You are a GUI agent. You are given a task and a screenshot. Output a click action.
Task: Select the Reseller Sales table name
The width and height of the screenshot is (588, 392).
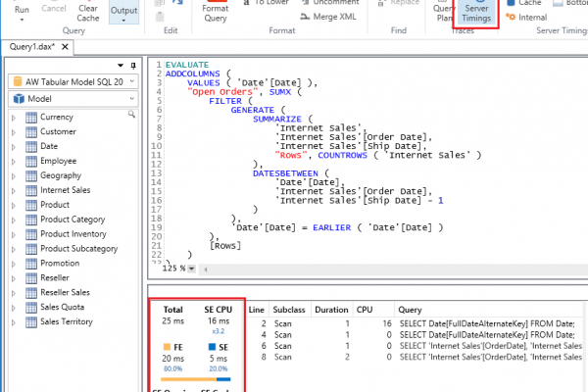pyautogui.click(x=65, y=293)
